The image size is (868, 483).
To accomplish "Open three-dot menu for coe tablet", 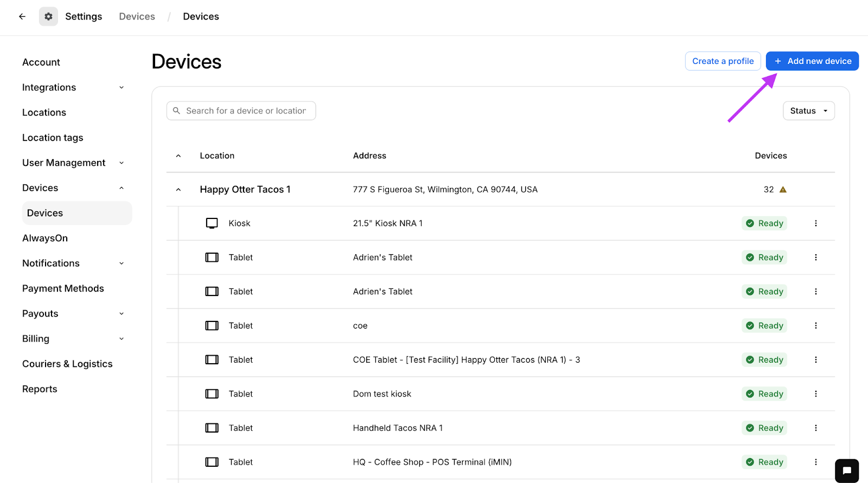I will tap(815, 326).
